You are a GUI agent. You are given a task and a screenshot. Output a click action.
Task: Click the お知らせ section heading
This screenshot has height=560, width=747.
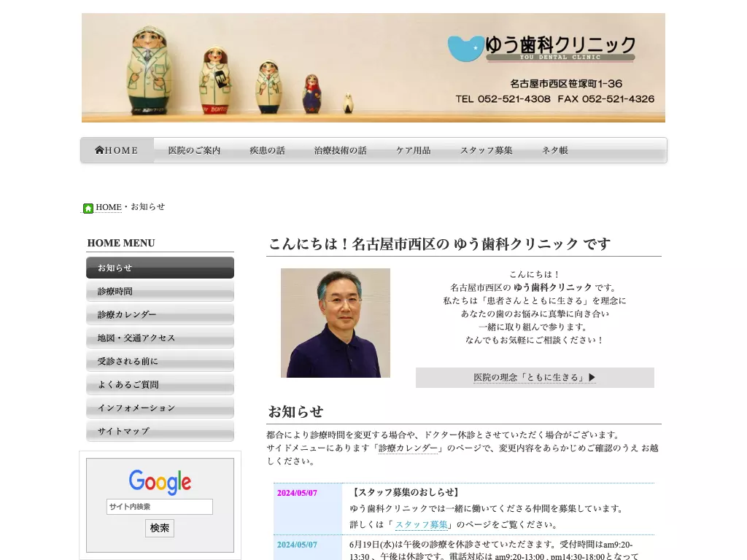coord(296,412)
